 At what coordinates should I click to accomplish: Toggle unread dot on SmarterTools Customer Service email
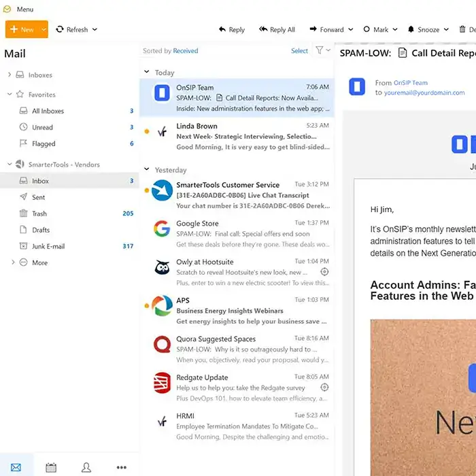click(147, 190)
